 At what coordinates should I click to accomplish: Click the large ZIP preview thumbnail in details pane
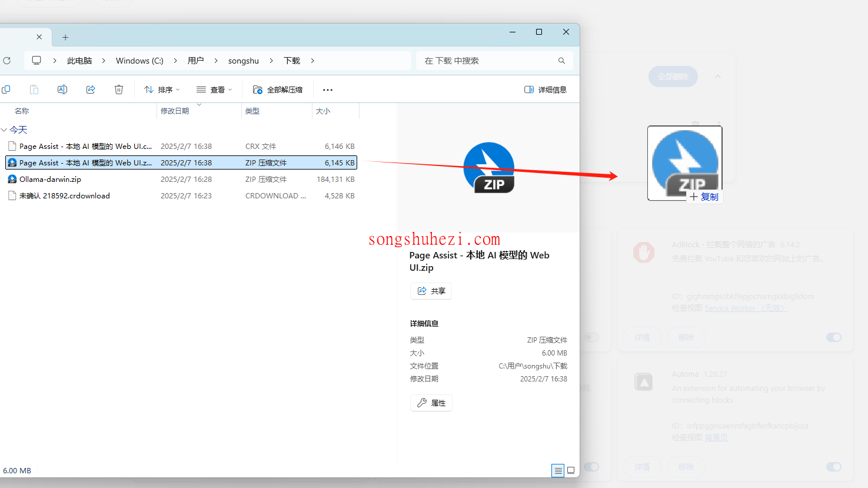(x=489, y=168)
